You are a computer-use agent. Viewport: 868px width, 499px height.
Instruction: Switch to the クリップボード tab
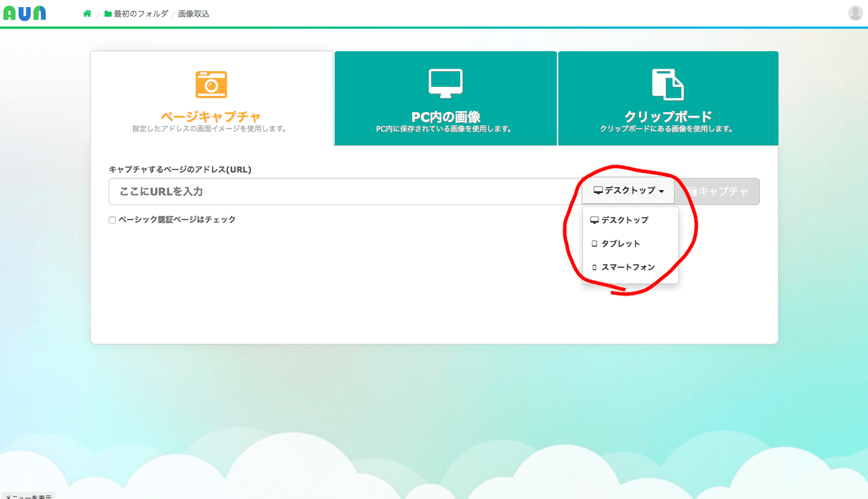click(x=668, y=98)
